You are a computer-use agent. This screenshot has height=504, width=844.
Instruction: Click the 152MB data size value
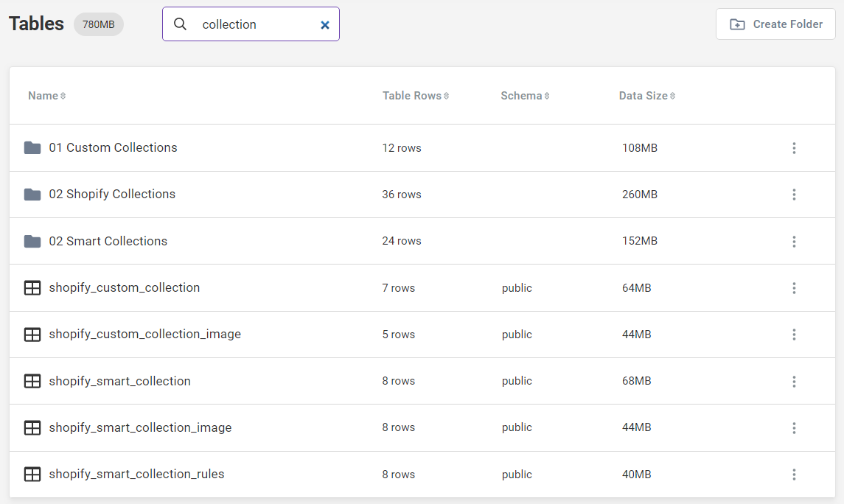(x=640, y=241)
